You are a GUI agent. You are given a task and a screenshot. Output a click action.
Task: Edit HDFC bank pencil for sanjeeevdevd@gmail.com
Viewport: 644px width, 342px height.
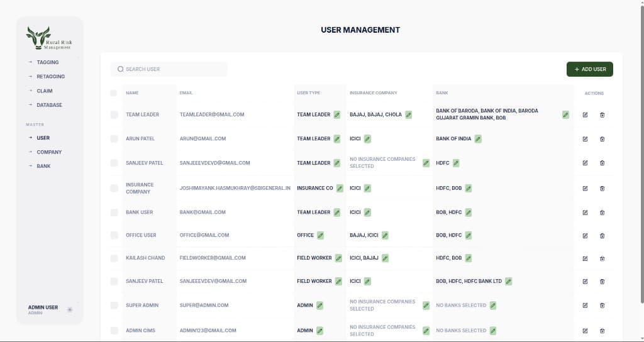pos(456,163)
